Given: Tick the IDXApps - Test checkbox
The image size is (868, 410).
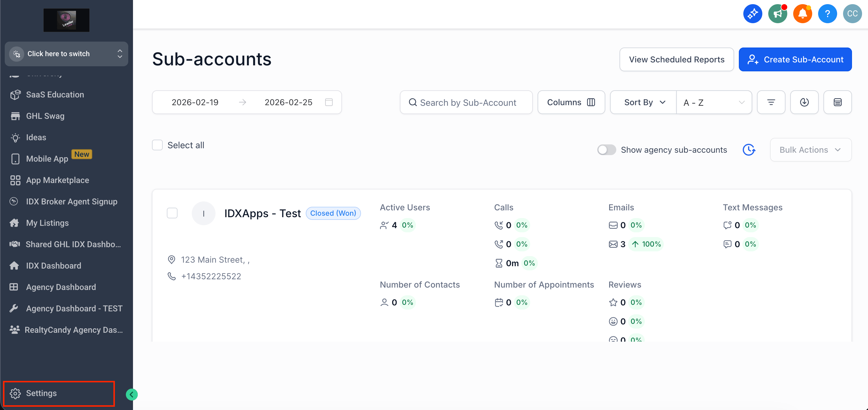Looking at the screenshot, I should point(172,213).
